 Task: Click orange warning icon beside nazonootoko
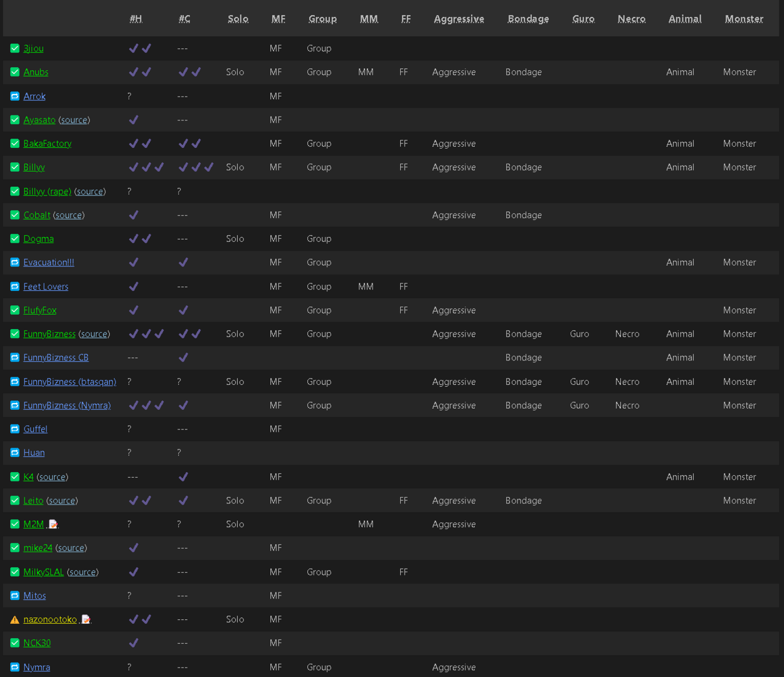point(15,619)
